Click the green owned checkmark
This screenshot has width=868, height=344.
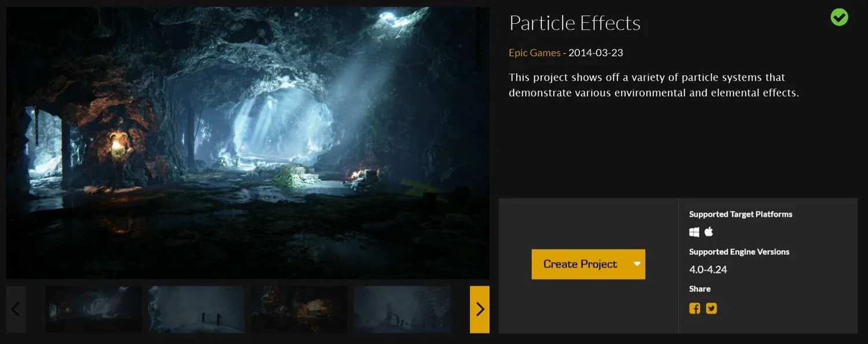coord(839,17)
